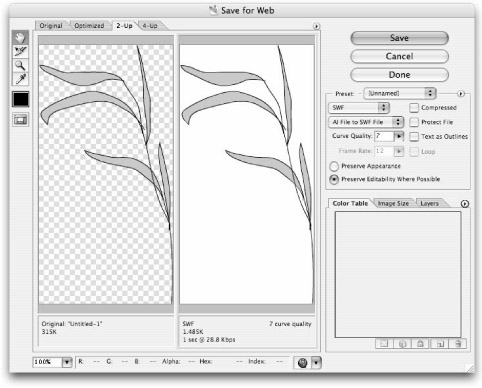This screenshot has width=482, height=388.
Task: Click the zoom level 100% field
Action: 47,362
